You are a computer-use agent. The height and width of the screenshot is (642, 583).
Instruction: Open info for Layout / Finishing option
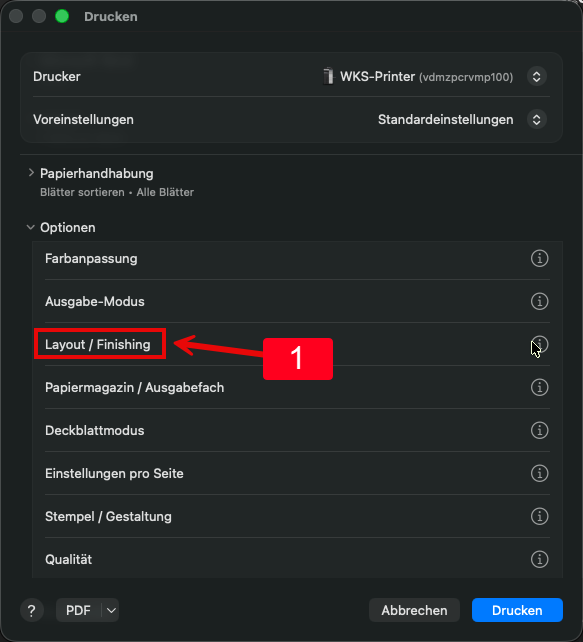(x=539, y=344)
